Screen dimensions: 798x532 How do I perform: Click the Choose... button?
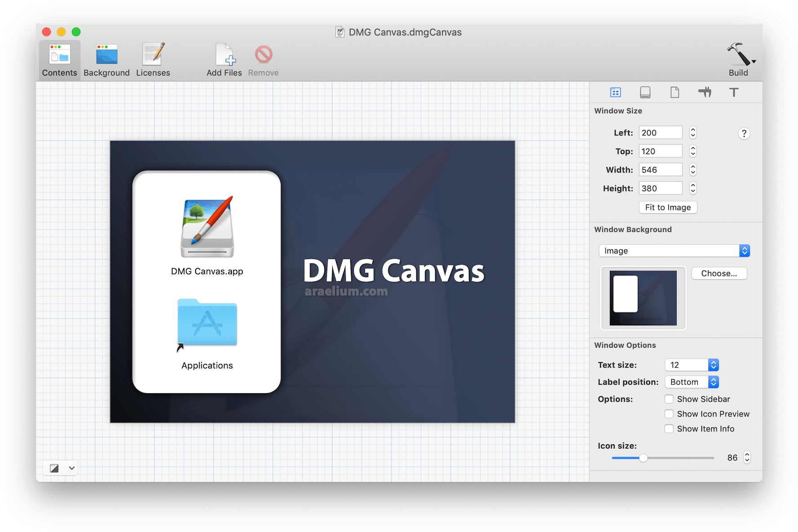coord(719,273)
